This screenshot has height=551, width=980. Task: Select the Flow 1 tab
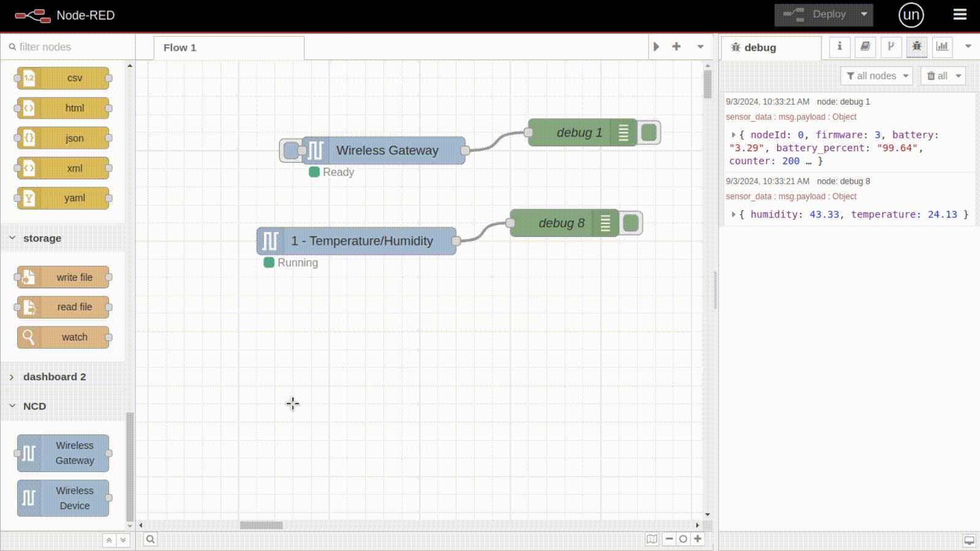(x=180, y=48)
